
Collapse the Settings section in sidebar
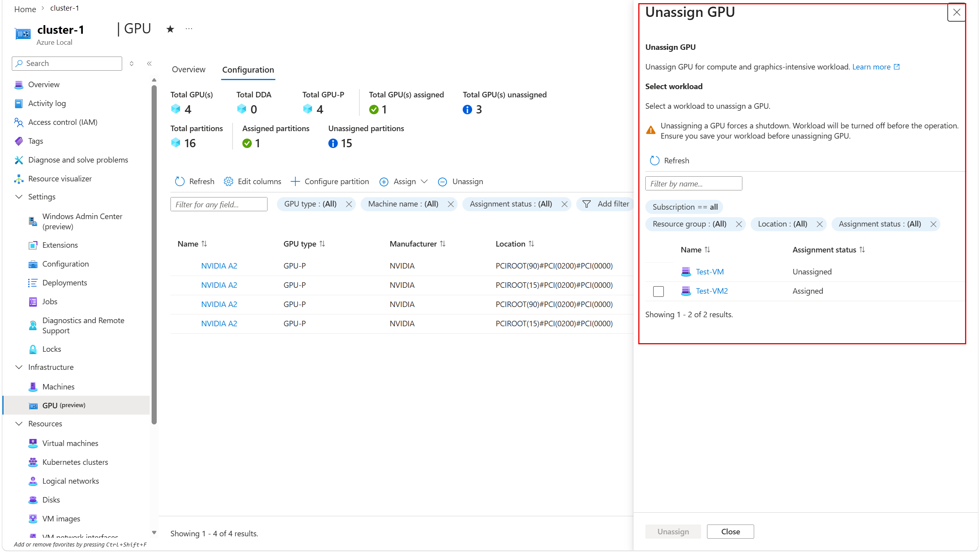18,197
